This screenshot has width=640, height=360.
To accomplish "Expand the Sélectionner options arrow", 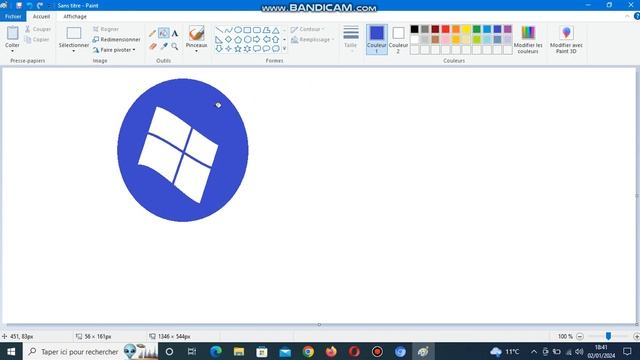I will pyautogui.click(x=73, y=51).
